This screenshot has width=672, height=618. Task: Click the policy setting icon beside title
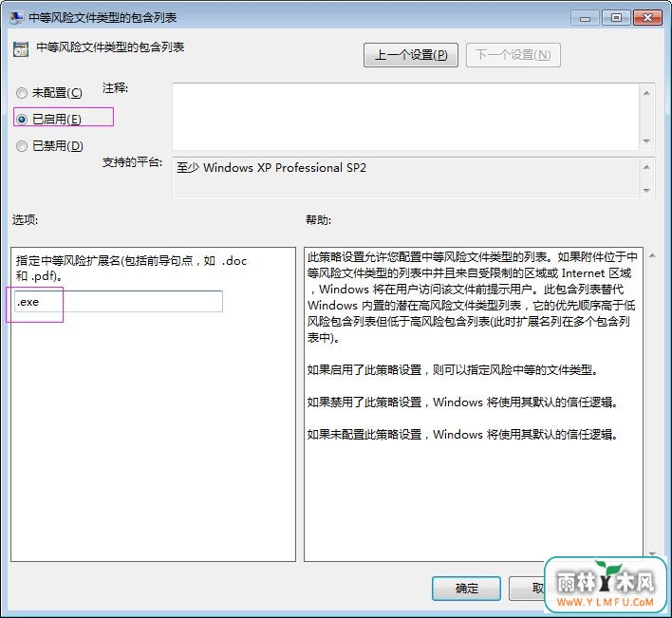coord(21,49)
